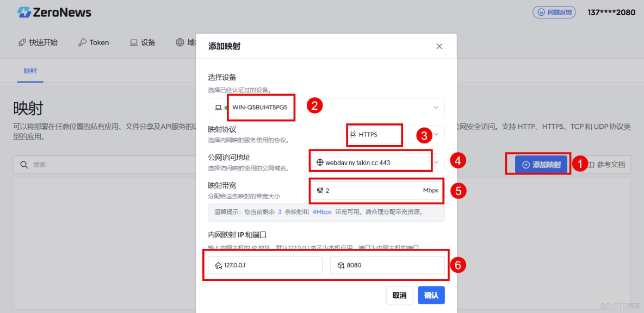This screenshot has height=313, width=644.
Task: Click the smiley icon in the 问题反馈 button
Action: point(540,12)
